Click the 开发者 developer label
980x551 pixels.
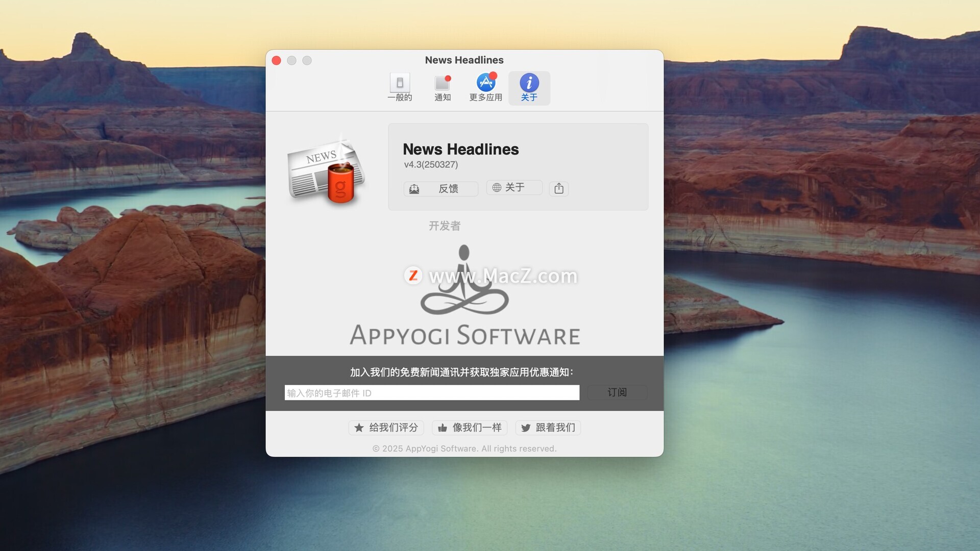click(445, 226)
